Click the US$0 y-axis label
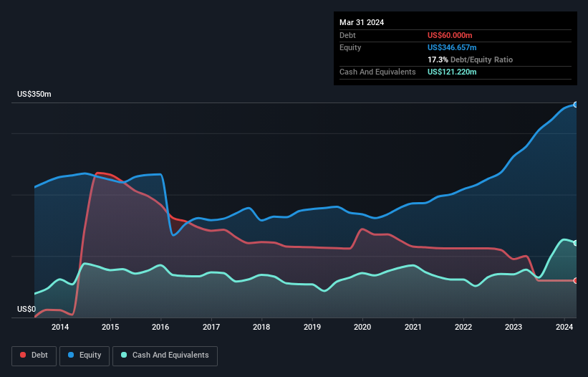 click(x=26, y=309)
